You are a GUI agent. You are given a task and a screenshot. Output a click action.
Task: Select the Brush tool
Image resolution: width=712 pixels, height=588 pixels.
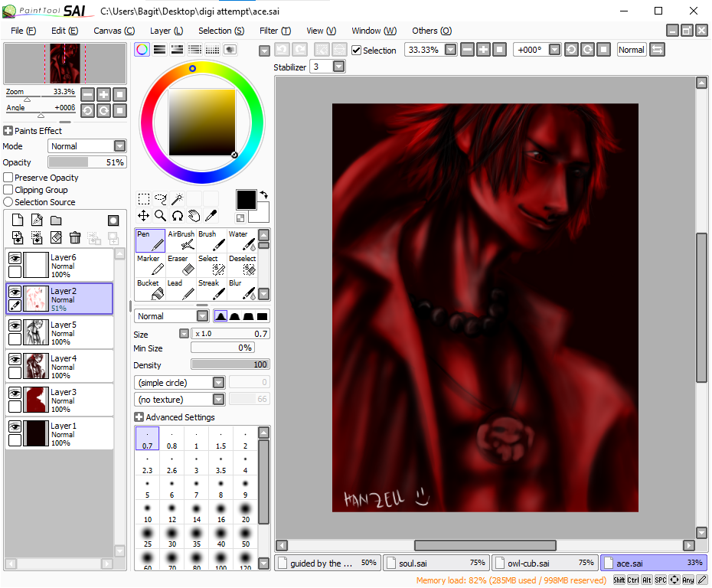click(211, 240)
